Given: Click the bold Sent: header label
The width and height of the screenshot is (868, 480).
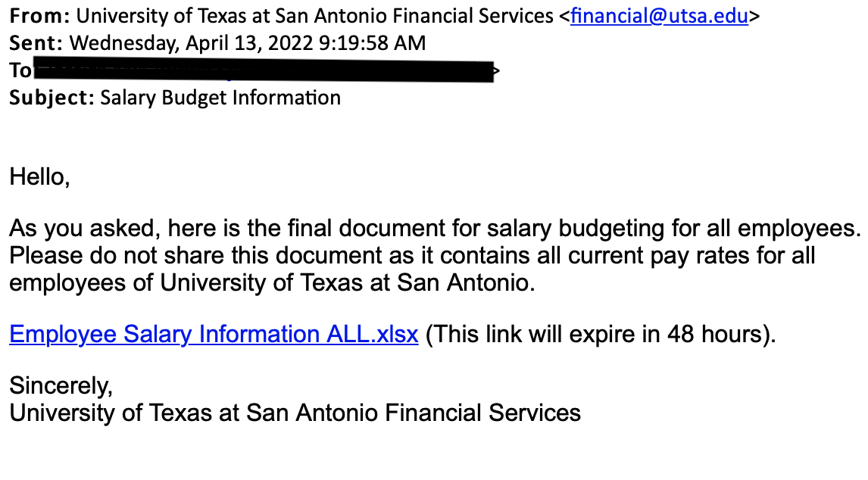Looking at the screenshot, I should click(x=36, y=43).
